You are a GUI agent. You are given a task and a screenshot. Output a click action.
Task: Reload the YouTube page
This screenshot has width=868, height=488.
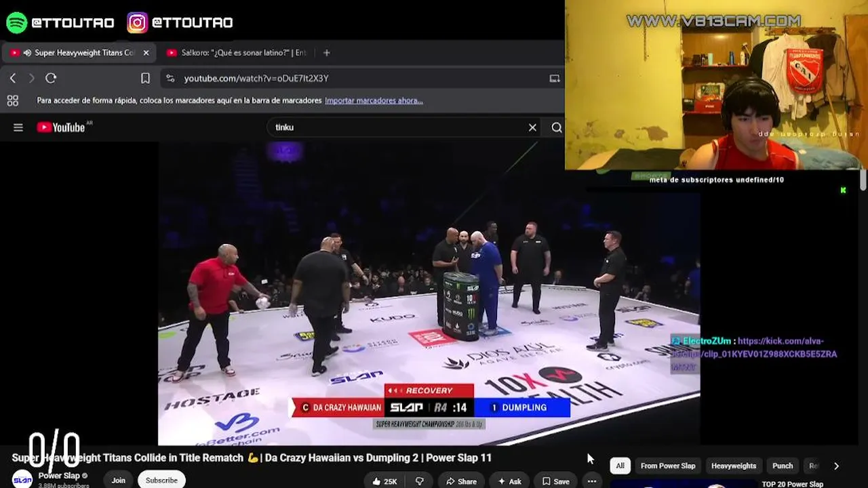(x=51, y=79)
